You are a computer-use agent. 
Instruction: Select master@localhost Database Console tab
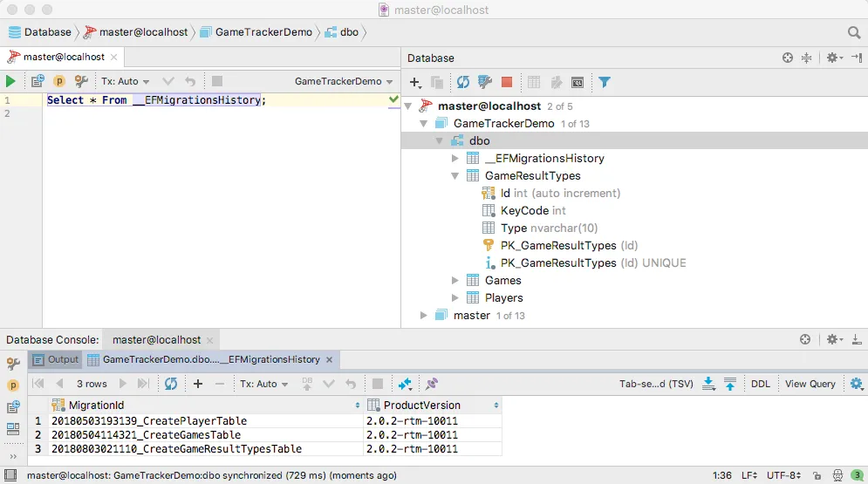156,339
